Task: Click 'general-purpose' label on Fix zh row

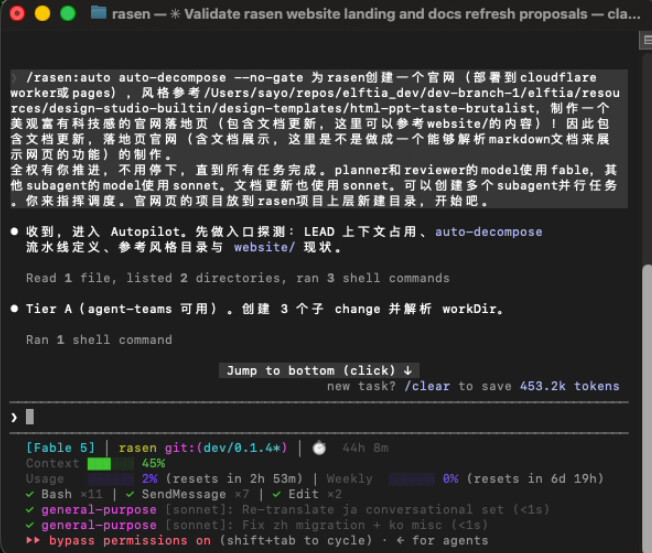Action: point(99,525)
